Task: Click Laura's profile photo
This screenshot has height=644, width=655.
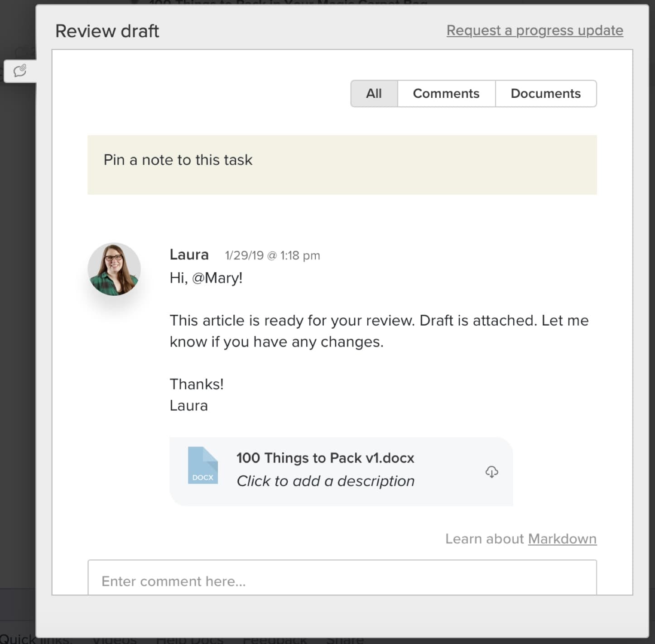Action: 114,269
